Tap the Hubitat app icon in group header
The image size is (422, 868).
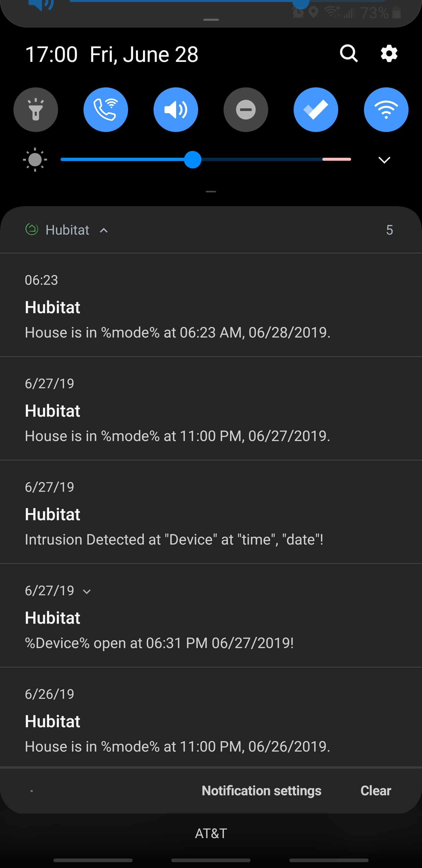32,230
